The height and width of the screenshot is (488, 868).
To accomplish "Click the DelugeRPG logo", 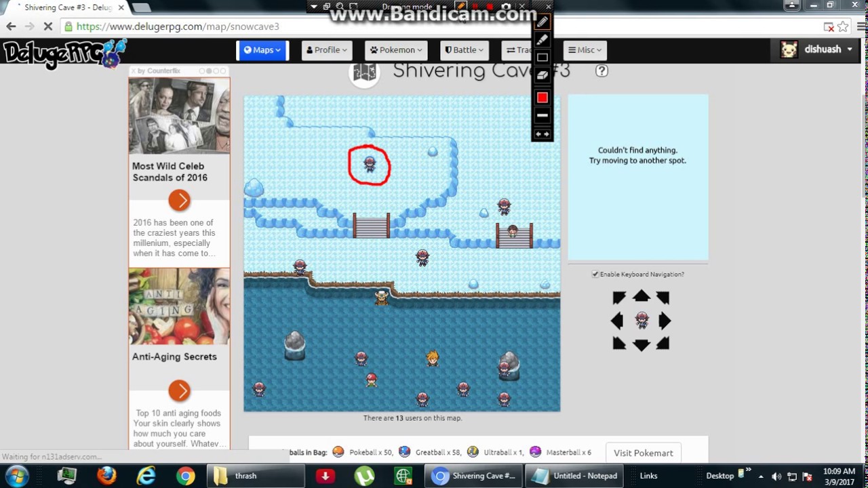I will [64, 54].
